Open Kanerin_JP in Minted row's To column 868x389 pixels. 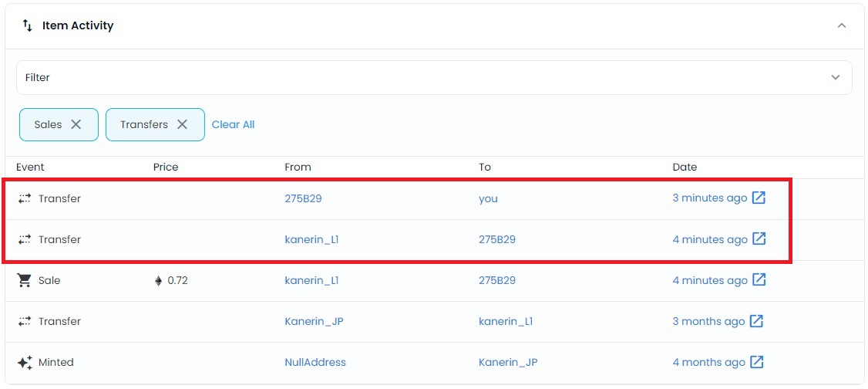pos(508,363)
